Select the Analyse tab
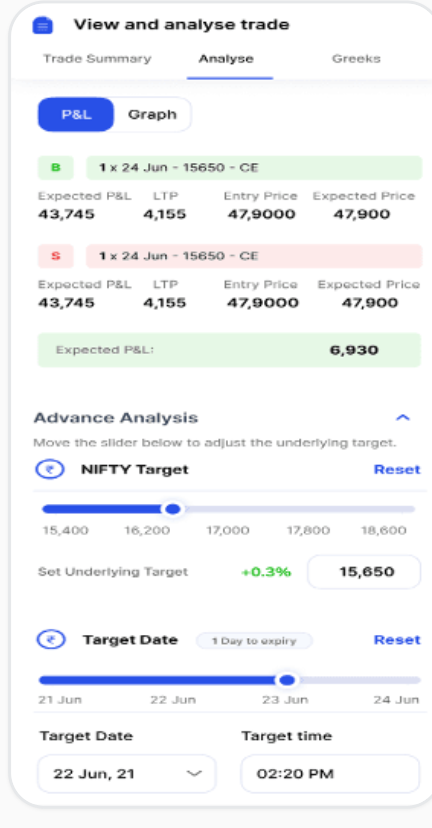The height and width of the screenshot is (828, 432). click(226, 59)
